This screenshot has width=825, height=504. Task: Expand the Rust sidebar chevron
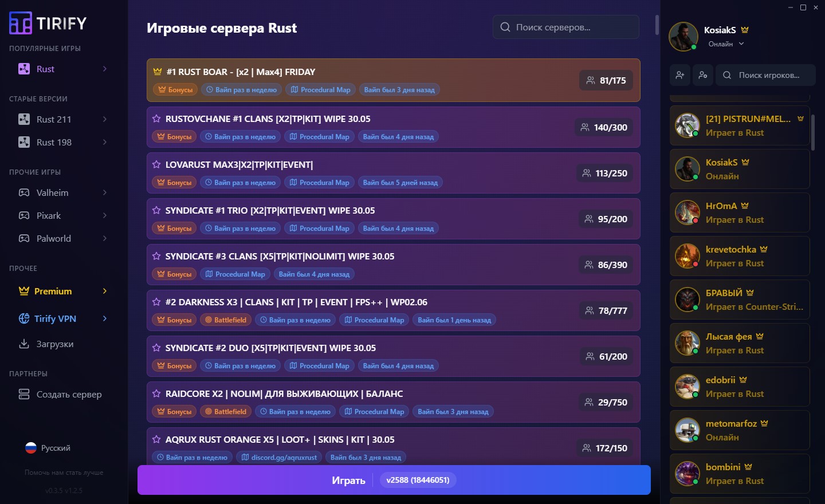[105, 69]
